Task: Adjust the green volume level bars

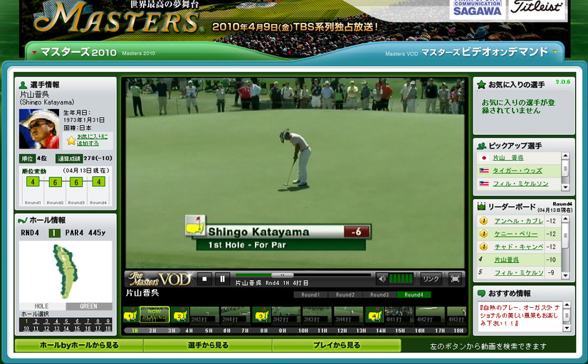Action: [x=401, y=279]
